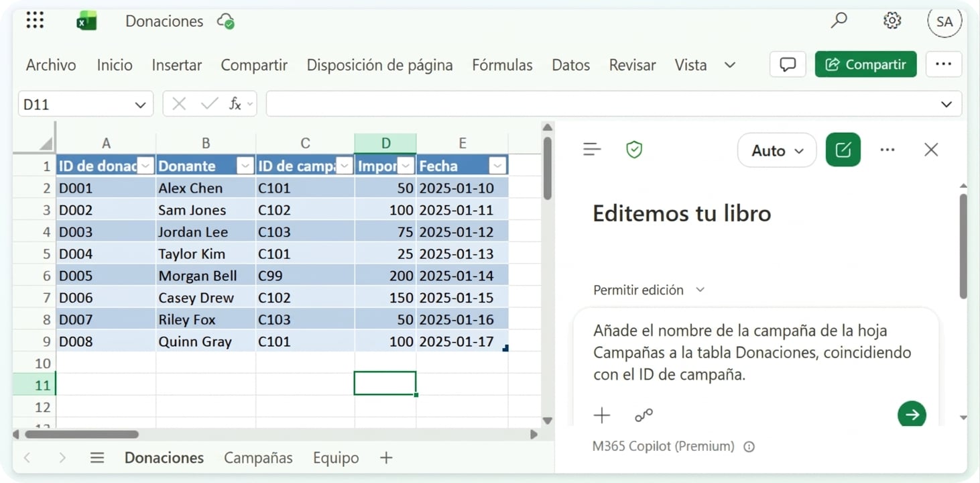Screen dimensions: 980x483
Task: Click the connector icon beside the plus
Action: pyautogui.click(x=644, y=415)
